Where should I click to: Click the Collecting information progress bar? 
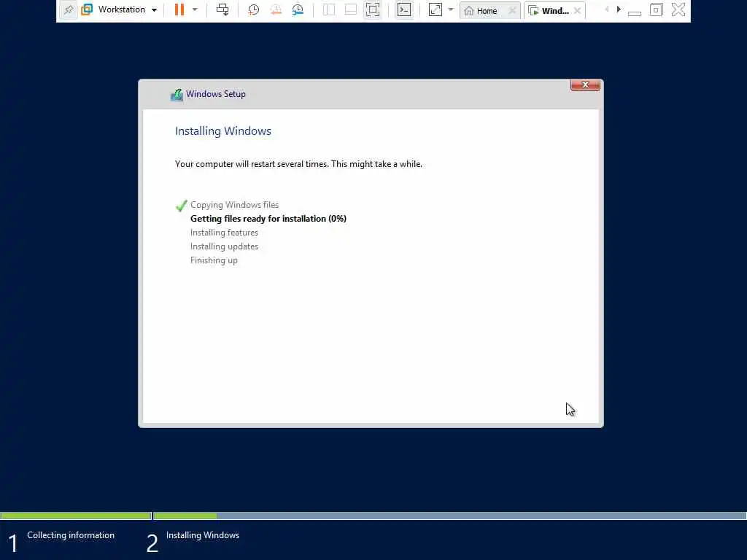point(76,516)
